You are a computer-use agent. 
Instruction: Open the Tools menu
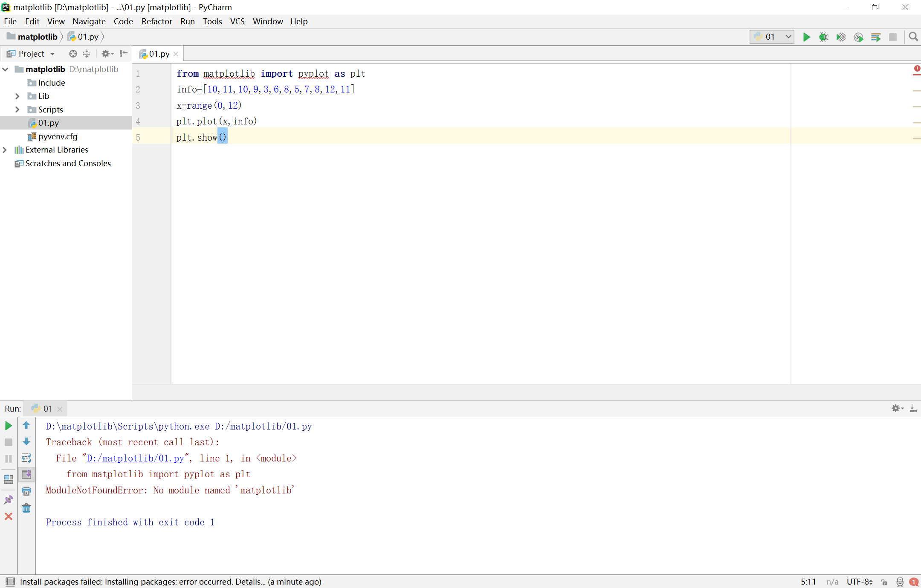point(212,21)
